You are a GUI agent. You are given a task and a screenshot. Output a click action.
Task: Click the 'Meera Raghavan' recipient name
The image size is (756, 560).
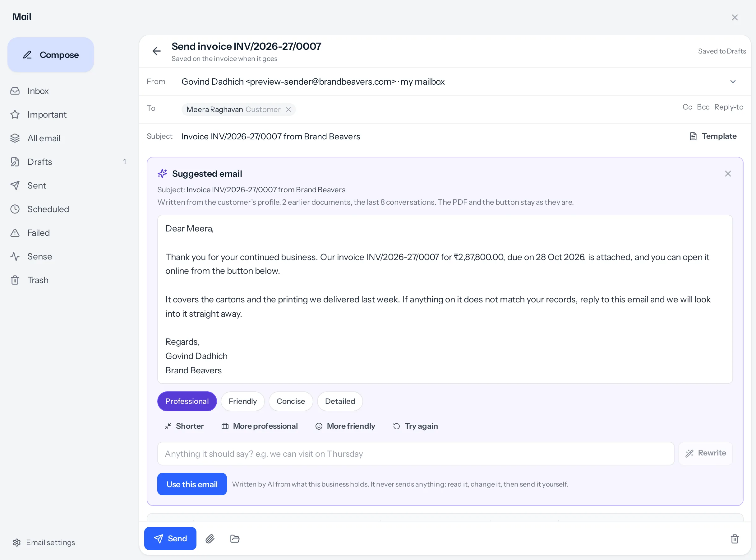pyautogui.click(x=215, y=110)
